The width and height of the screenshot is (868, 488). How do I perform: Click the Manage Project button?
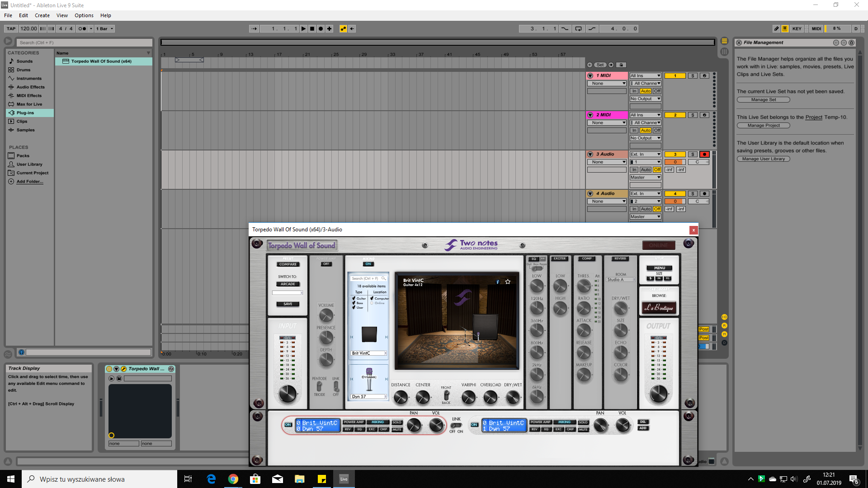[x=764, y=126]
